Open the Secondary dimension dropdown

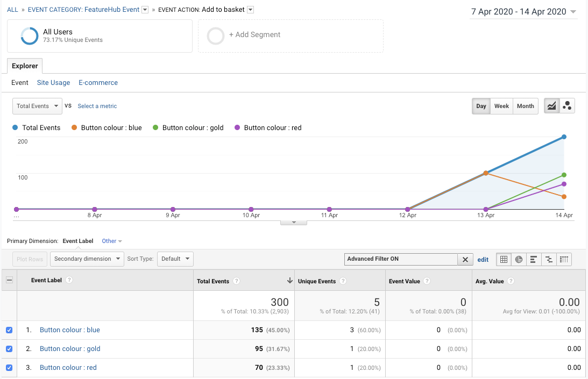tap(87, 259)
